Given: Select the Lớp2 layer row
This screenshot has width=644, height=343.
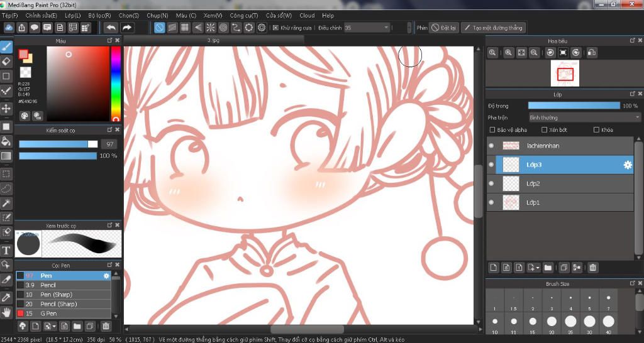Looking at the screenshot, I should tap(560, 184).
